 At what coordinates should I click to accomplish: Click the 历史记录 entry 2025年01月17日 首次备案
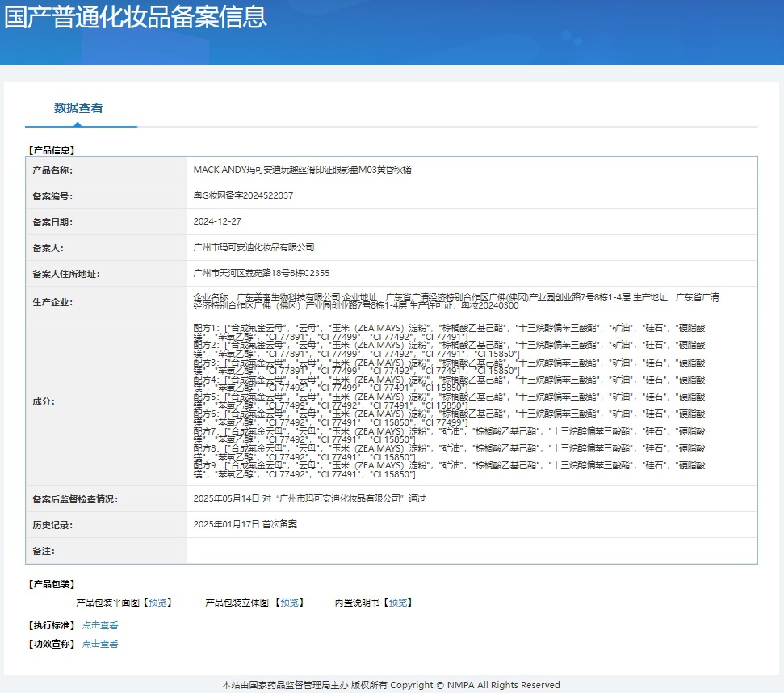[x=245, y=525]
